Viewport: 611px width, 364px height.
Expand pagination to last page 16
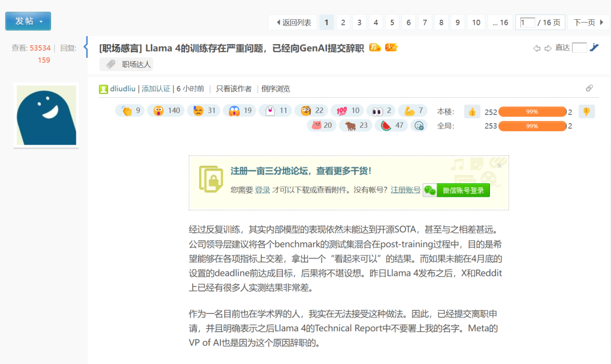[x=500, y=23]
